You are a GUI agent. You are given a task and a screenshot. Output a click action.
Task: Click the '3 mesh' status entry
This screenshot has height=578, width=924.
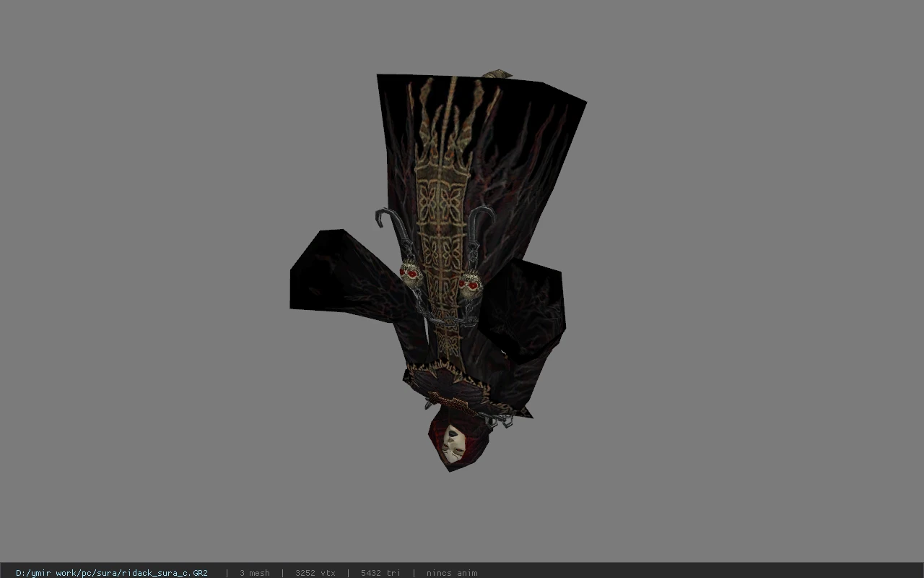coord(254,573)
